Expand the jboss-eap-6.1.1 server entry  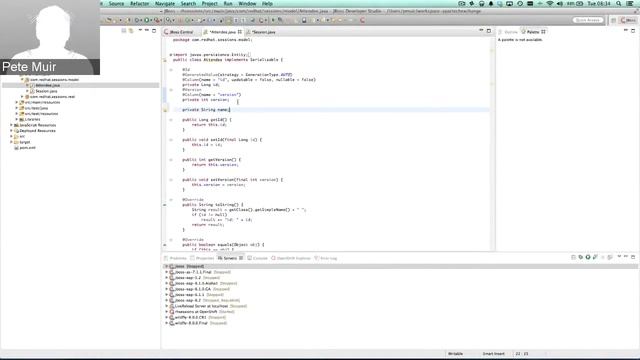coord(167,295)
